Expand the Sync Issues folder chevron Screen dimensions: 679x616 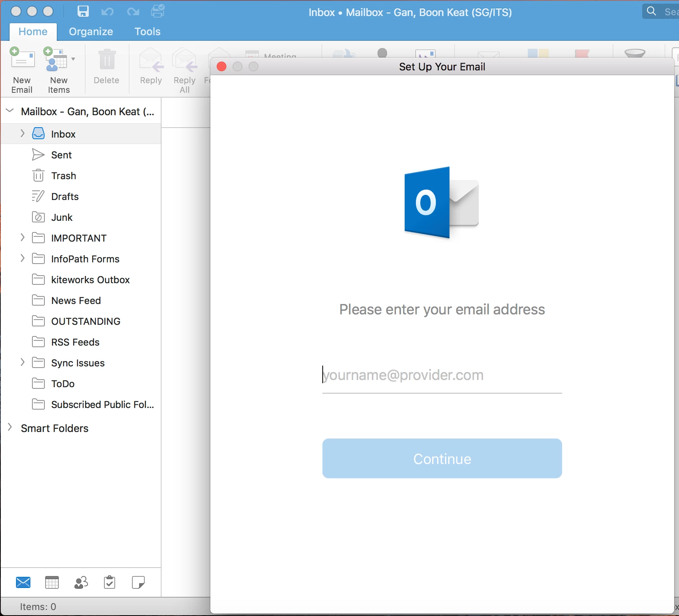click(22, 362)
